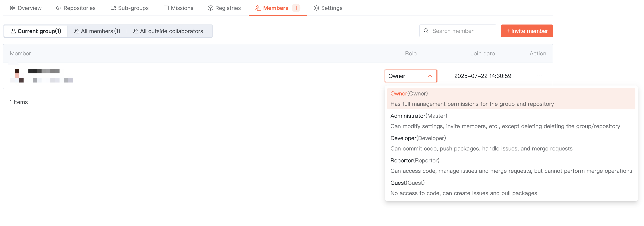Screen dimensions: 644x226
Task: Click the Invite member button
Action: point(527,31)
